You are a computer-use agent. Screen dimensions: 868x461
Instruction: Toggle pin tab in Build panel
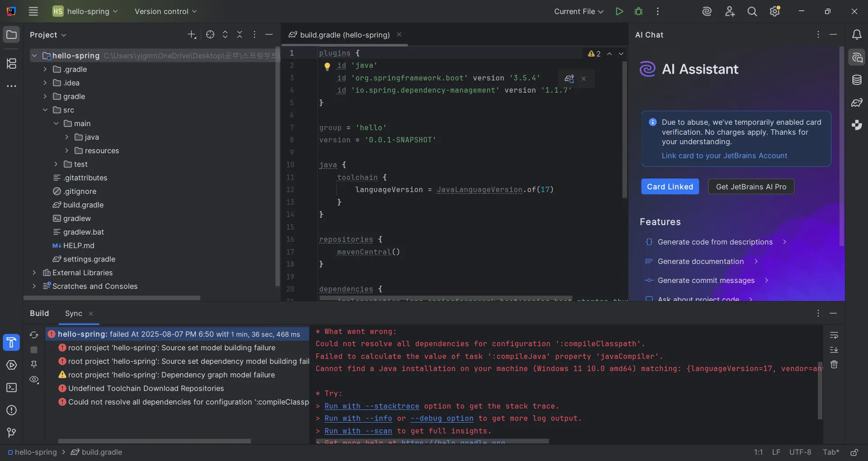click(34, 364)
